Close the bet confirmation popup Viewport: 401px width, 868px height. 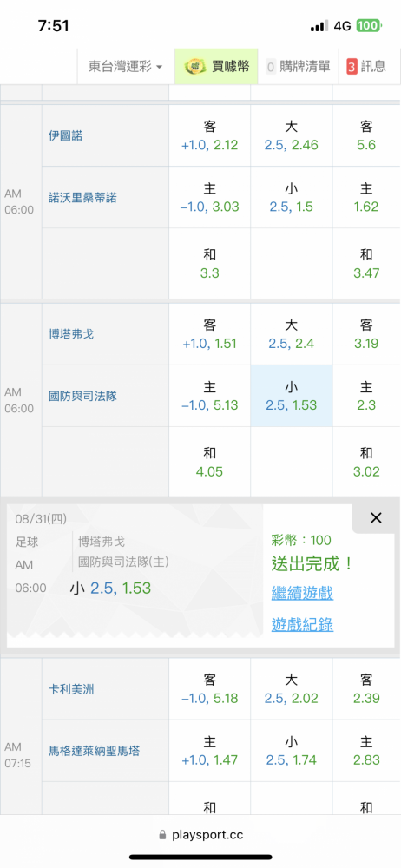coord(376,518)
